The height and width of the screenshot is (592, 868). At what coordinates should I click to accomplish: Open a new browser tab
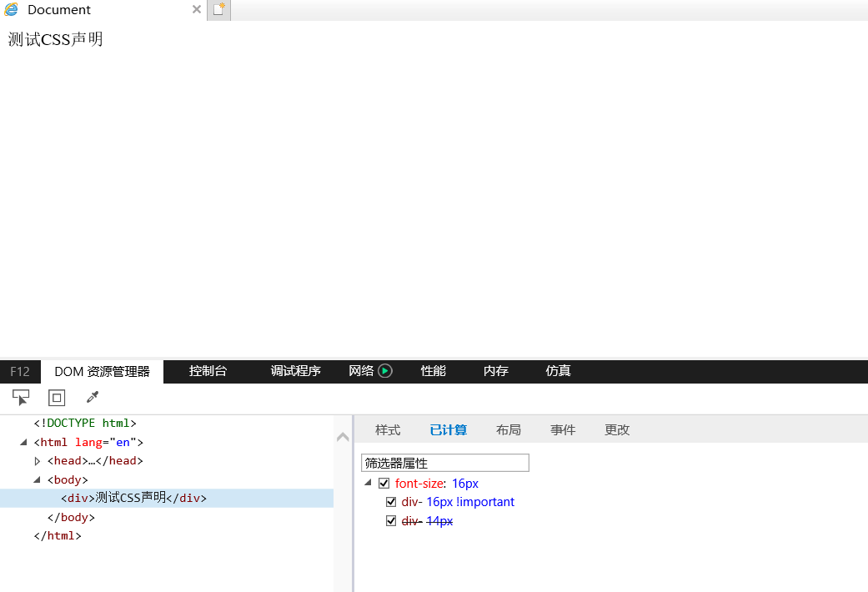tap(218, 10)
